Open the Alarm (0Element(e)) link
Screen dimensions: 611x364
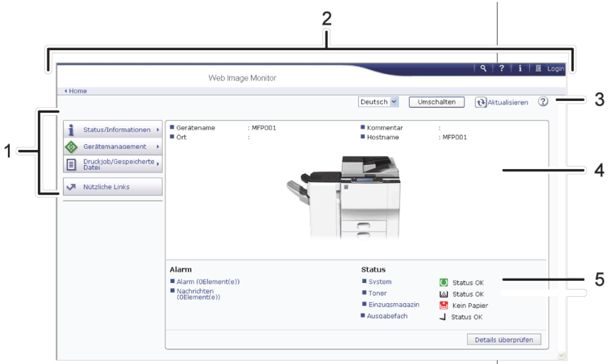click(208, 282)
